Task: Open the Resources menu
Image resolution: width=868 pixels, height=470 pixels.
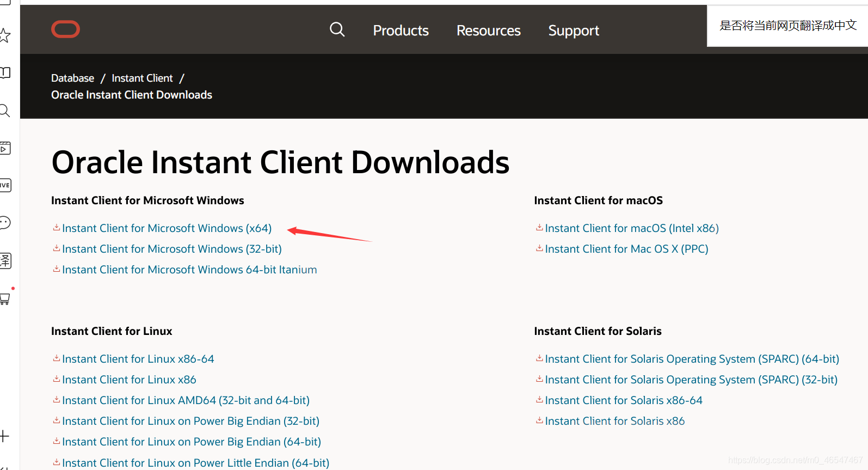Action: click(x=488, y=30)
